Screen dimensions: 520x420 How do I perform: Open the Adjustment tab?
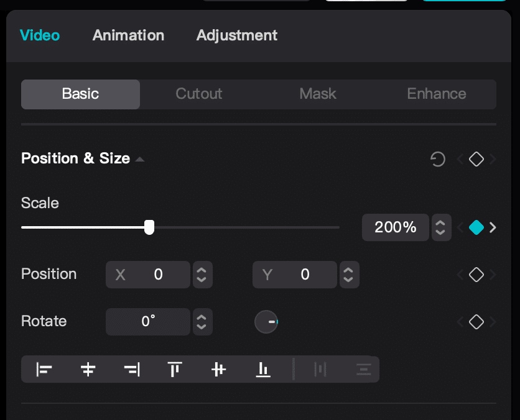pos(237,35)
